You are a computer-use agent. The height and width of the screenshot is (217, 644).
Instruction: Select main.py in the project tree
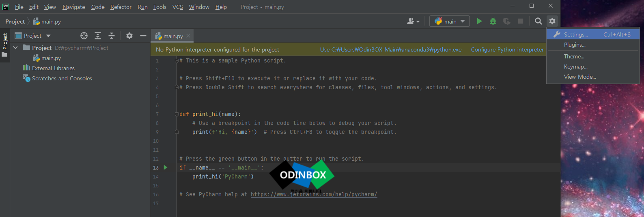[51, 58]
